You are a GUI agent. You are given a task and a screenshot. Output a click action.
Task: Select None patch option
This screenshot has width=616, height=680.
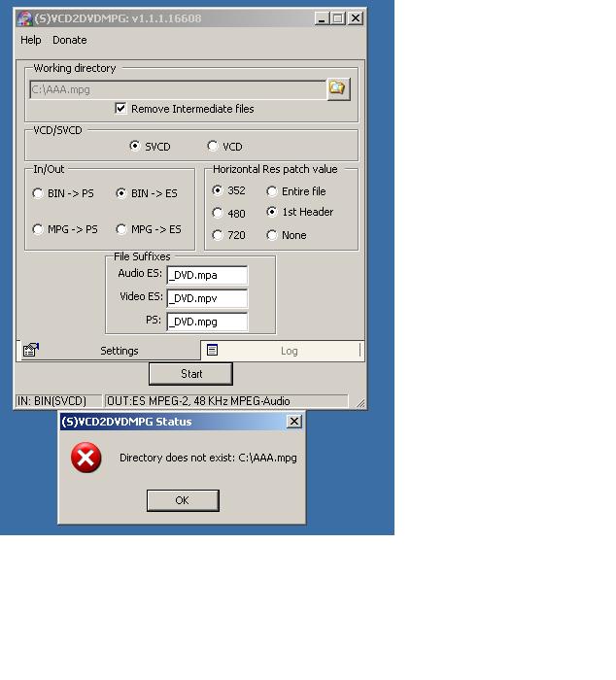271,235
